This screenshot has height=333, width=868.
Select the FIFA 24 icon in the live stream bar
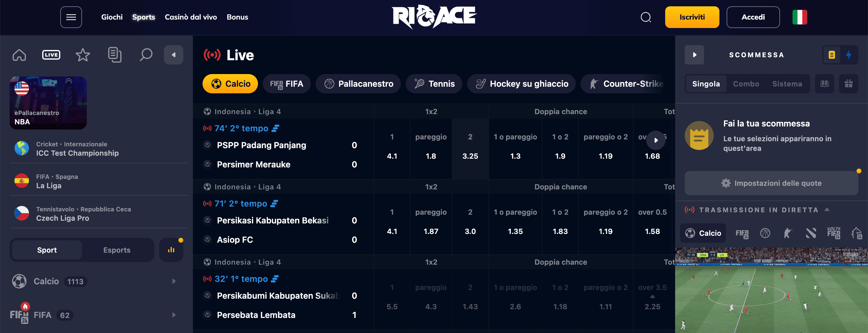click(x=743, y=233)
